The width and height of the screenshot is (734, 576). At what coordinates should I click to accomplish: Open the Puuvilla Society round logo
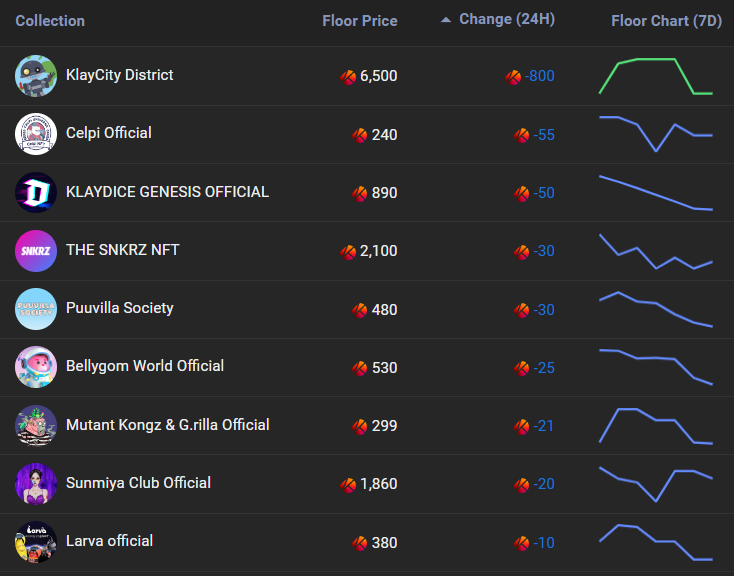pos(36,309)
